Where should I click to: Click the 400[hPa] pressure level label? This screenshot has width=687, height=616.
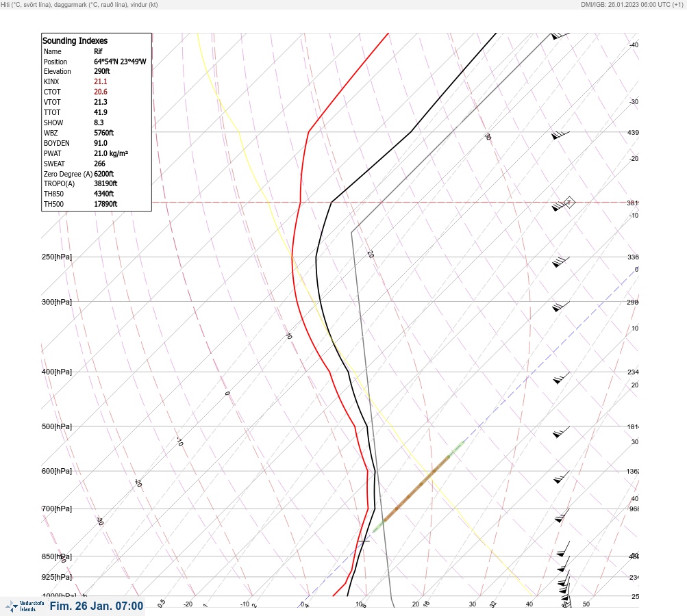57,372
